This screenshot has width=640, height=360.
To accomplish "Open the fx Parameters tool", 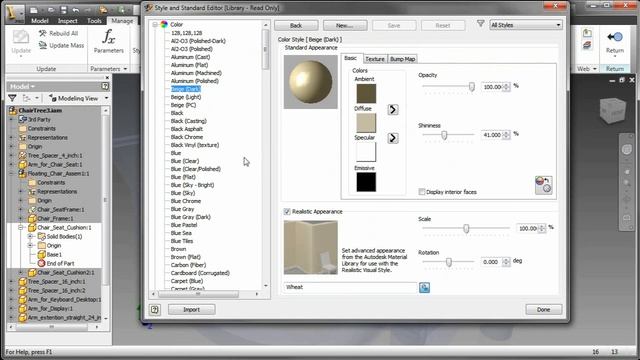I will point(108,41).
